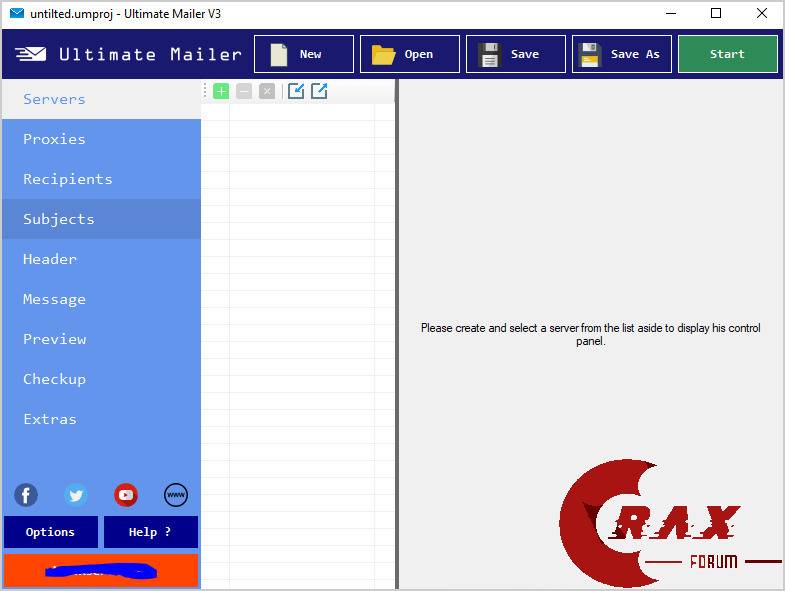
Task: Click the import servers arrow icon
Action: (x=296, y=91)
